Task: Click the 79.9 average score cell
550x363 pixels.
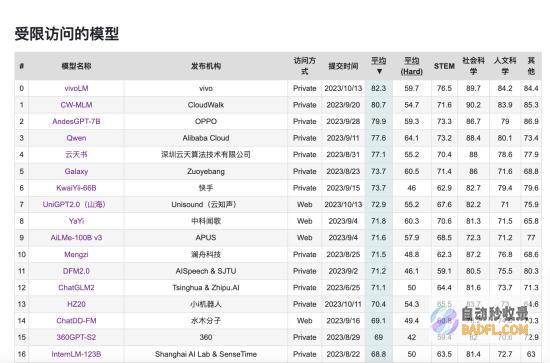Action: click(x=378, y=121)
